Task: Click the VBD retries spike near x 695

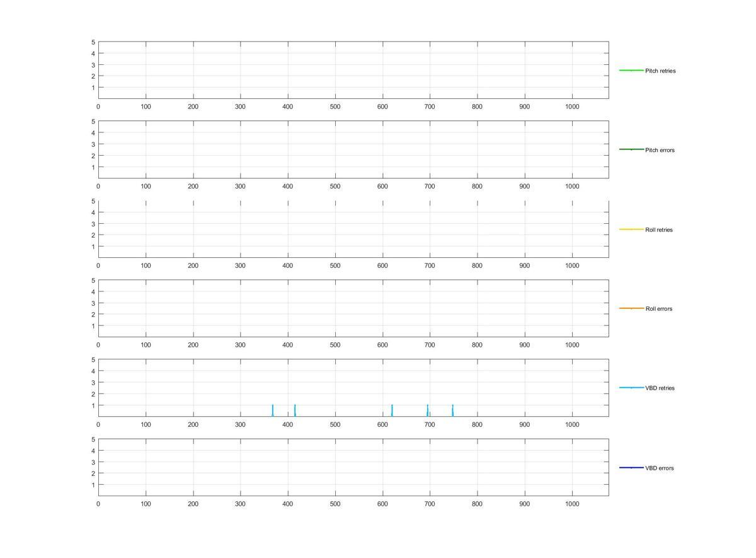Action: coord(428,410)
